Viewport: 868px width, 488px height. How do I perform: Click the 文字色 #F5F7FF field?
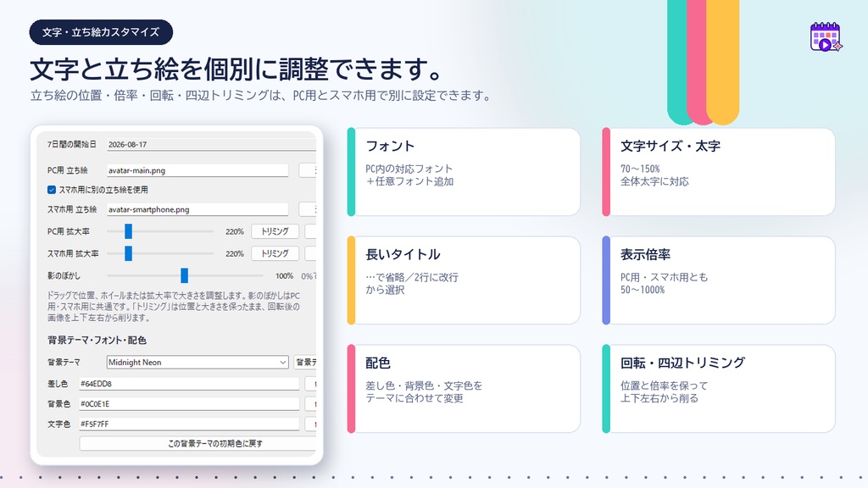point(189,424)
